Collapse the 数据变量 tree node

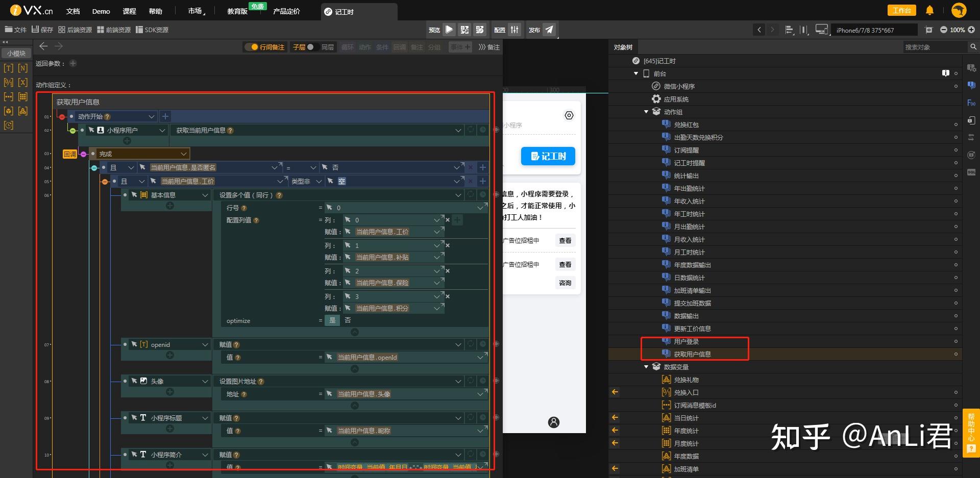point(646,367)
